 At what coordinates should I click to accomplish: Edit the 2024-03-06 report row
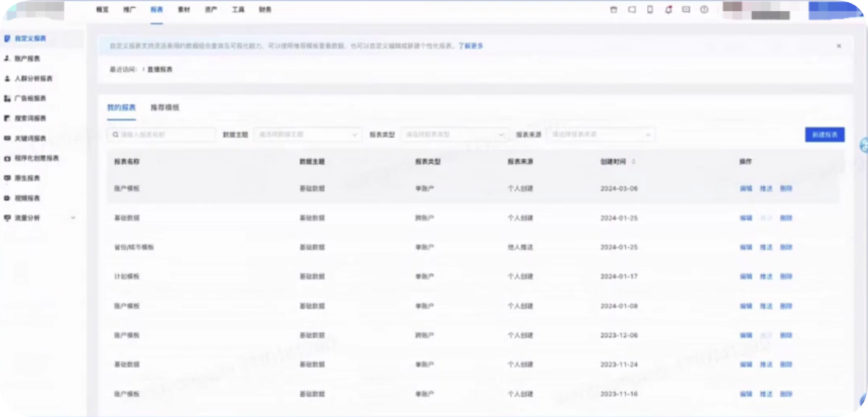coord(745,188)
